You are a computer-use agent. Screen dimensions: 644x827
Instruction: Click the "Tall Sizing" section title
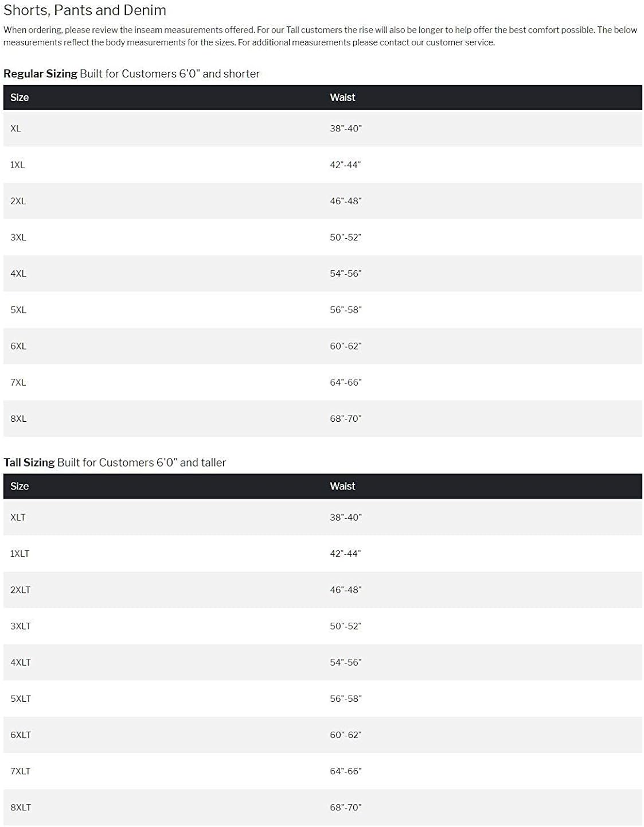point(29,463)
